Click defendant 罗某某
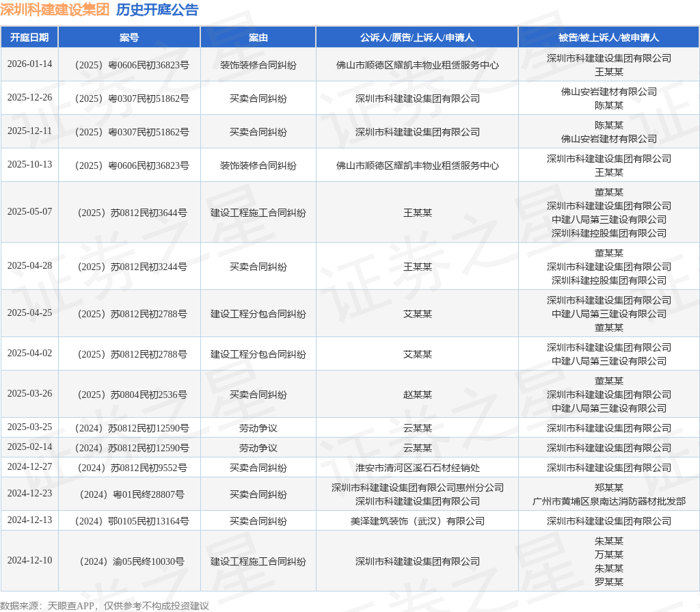 [609, 582]
